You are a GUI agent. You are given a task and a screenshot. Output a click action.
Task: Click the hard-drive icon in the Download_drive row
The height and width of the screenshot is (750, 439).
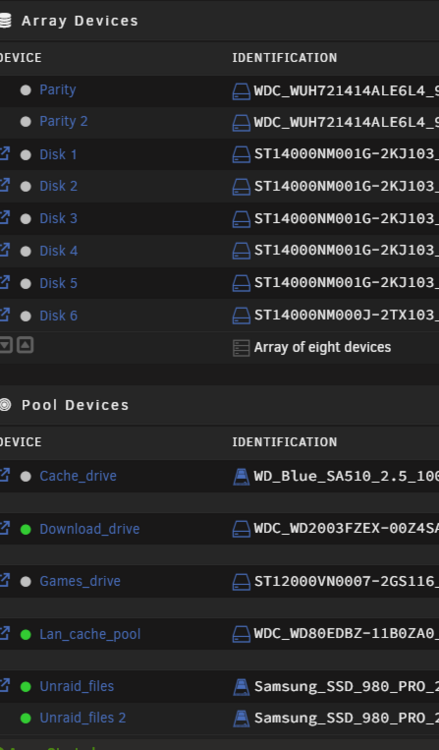(x=241, y=529)
